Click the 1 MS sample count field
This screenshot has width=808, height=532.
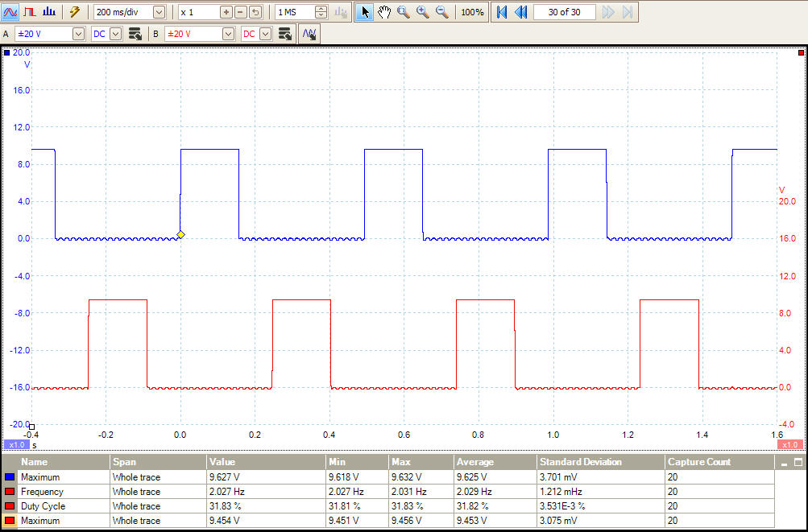click(295, 12)
